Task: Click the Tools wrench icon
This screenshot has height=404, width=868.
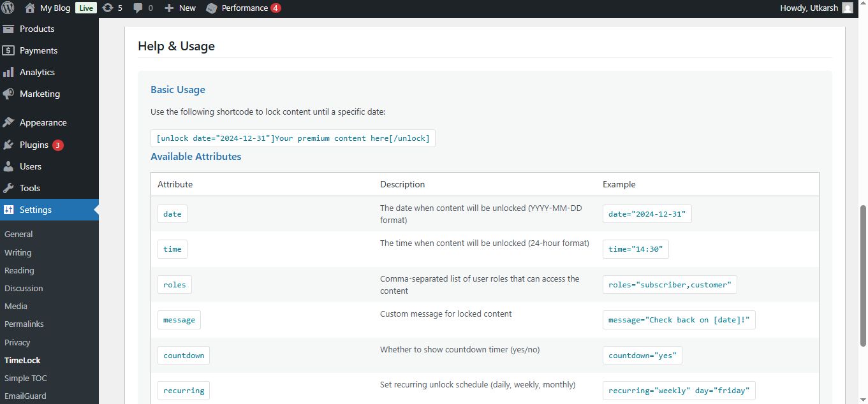Action: tap(8, 188)
